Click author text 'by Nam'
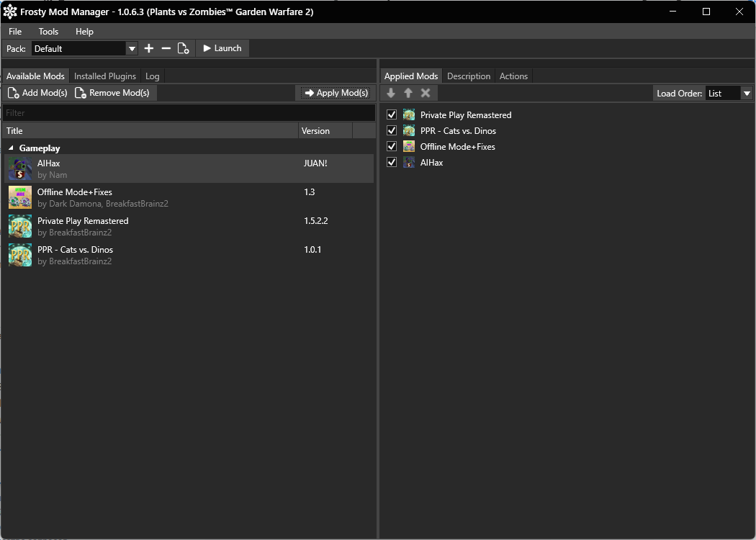Screen dimensions: 756x540 (x=52, y=174)
